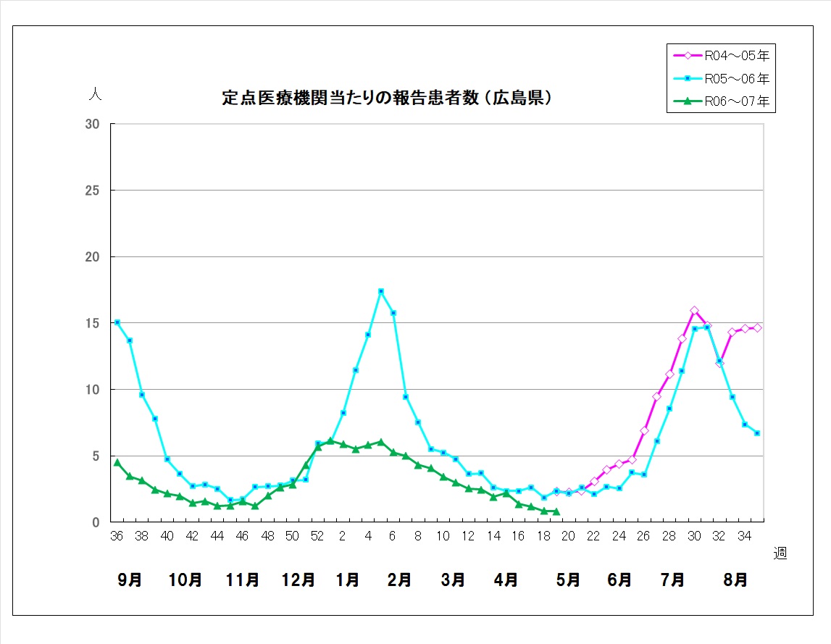
Task: Click the green triangle legend marker
Action: (688, 101)
